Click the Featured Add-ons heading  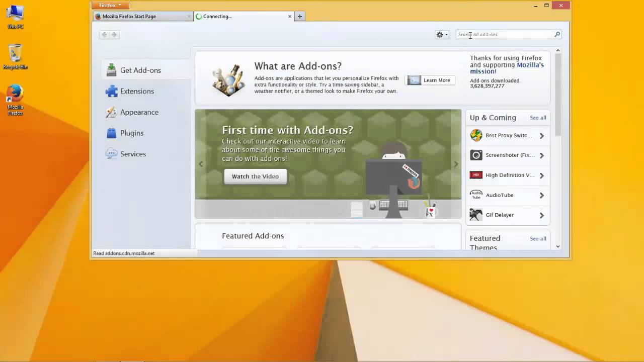point(253,236)
